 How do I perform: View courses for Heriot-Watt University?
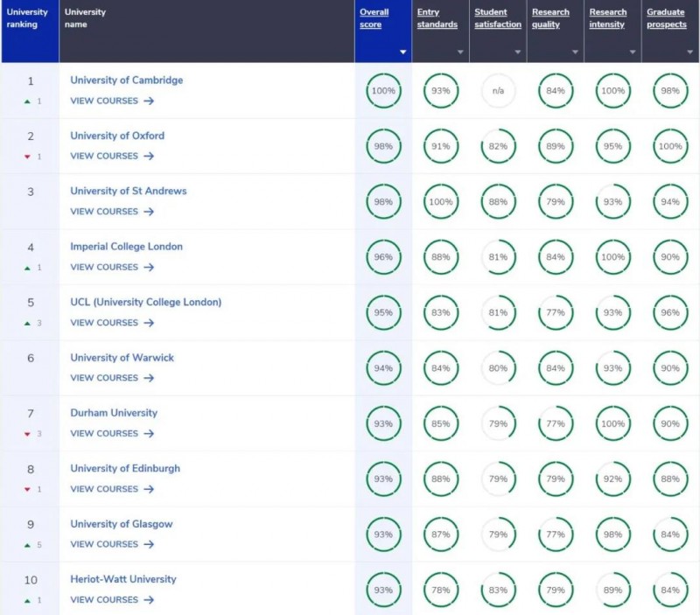(112, 600)
